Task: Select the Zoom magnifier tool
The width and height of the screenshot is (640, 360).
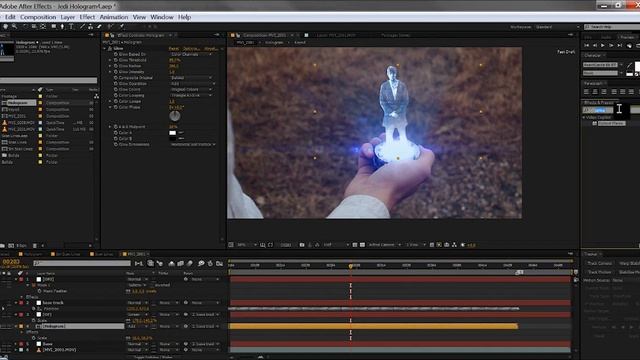Action: [14, 27]
